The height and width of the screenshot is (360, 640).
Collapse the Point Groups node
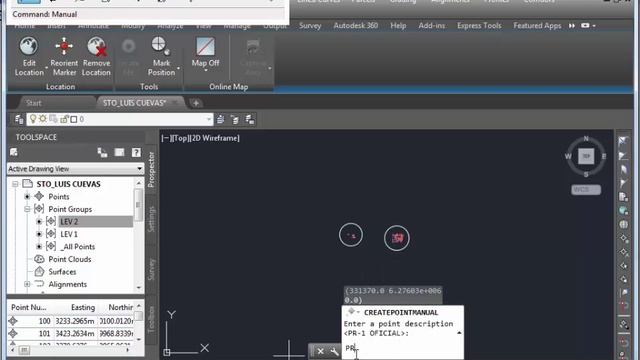pyautogui.click(x=27, y=209)
